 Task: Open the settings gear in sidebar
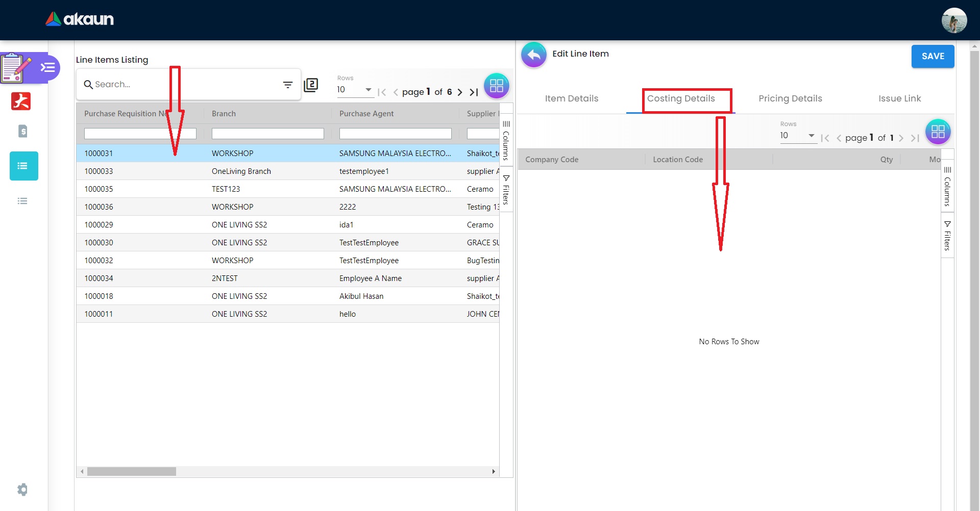22,490
